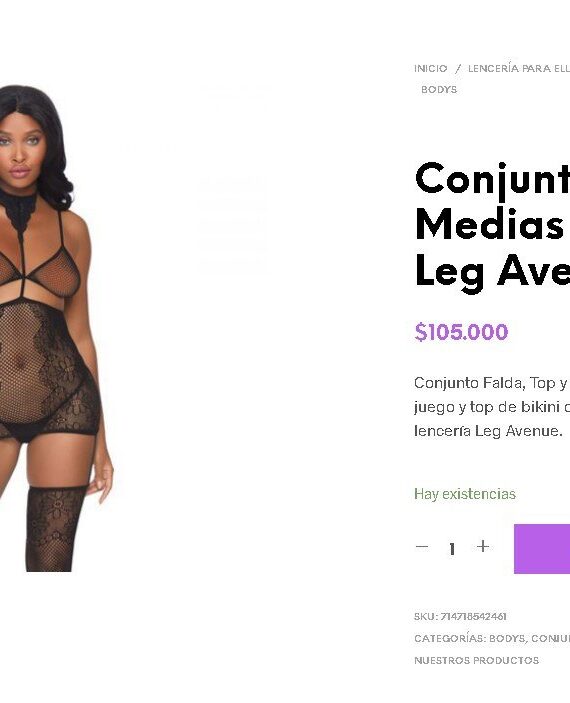
Task: Open LENCERÍA PARA ELLA breadcrumb link
Action: (519, 69)
